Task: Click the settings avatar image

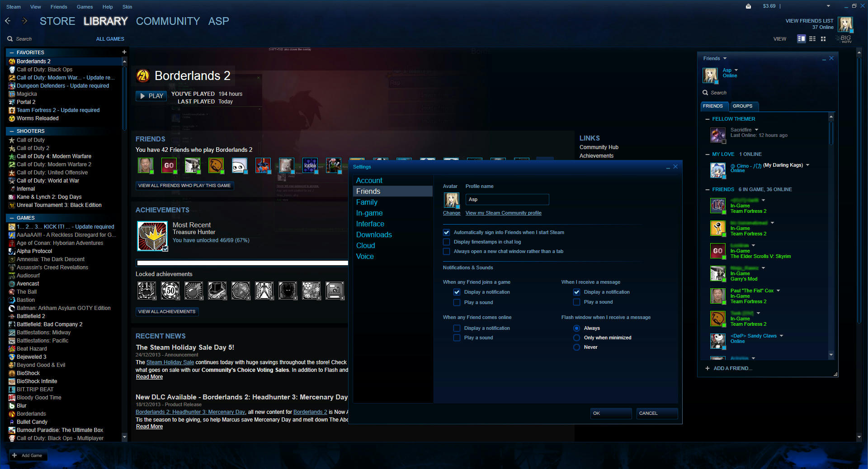Action: point(452,200)
